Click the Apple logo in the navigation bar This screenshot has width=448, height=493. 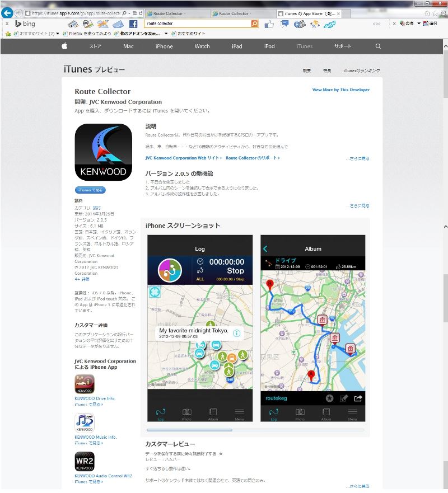(x=64, y=46)
